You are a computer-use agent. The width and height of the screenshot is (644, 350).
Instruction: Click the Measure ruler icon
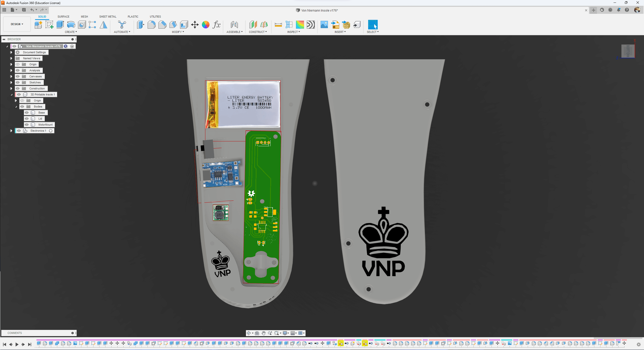coord(278,25)
